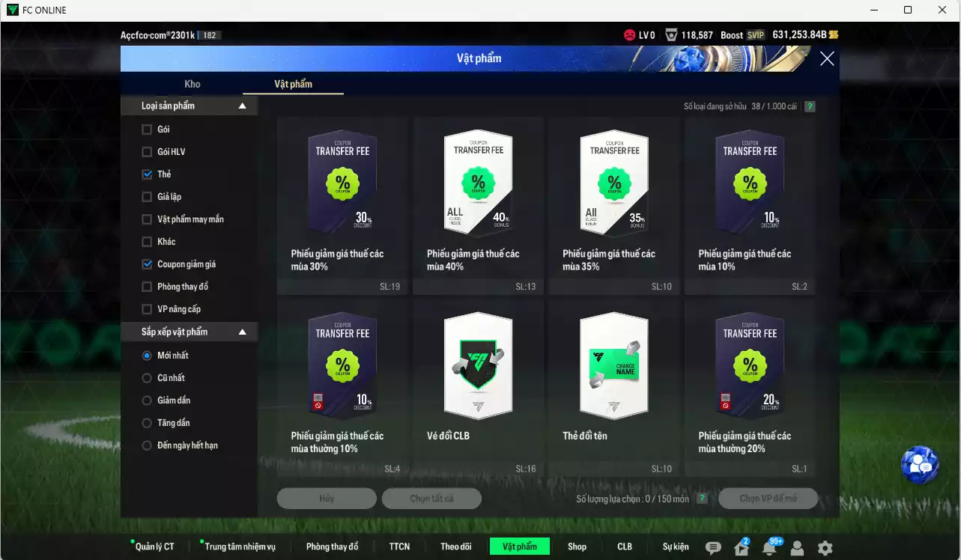Click the question mark next to item limit
The image size is (961, 560).
coord(702,499)
